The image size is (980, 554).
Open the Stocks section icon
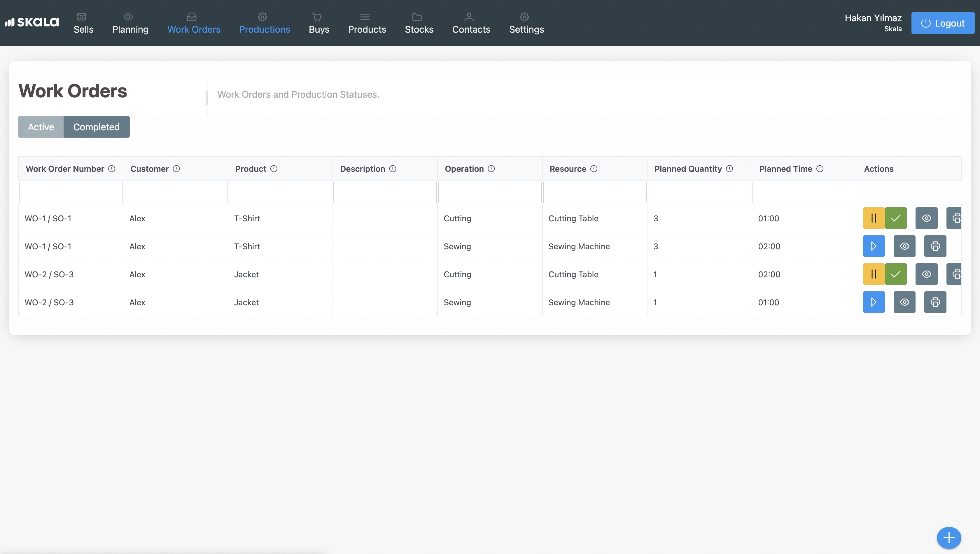(x=417, y=17)
